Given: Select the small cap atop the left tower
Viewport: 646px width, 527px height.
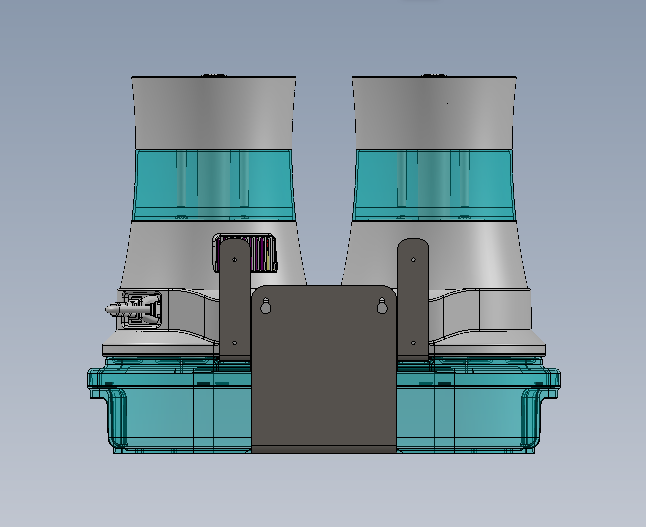Looking at the screenshot, I should (x=212, y=75).
